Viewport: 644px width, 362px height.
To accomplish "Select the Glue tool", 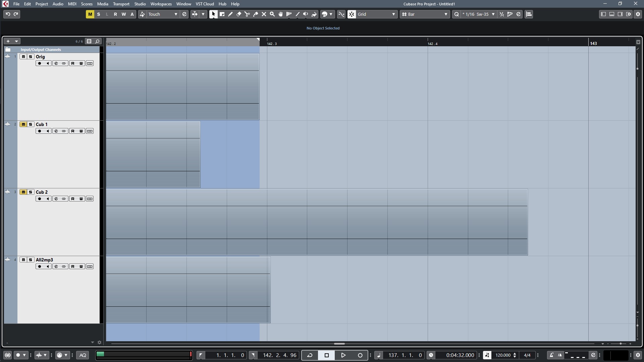I will pos(256,14).
